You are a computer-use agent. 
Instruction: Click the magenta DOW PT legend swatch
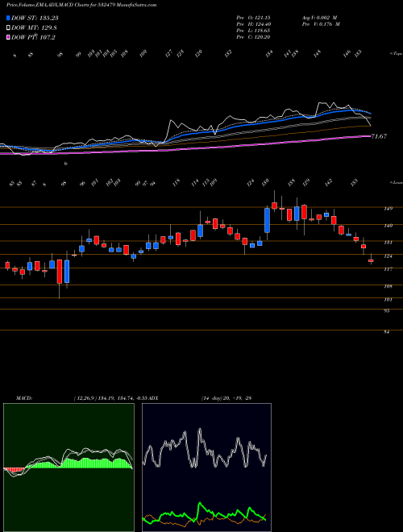[x=8, y=37]
